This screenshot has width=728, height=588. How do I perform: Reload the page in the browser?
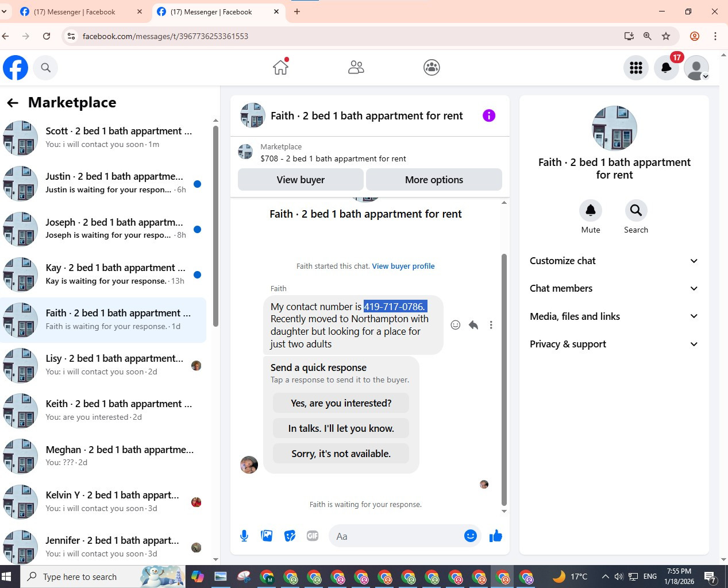point(47,36)
